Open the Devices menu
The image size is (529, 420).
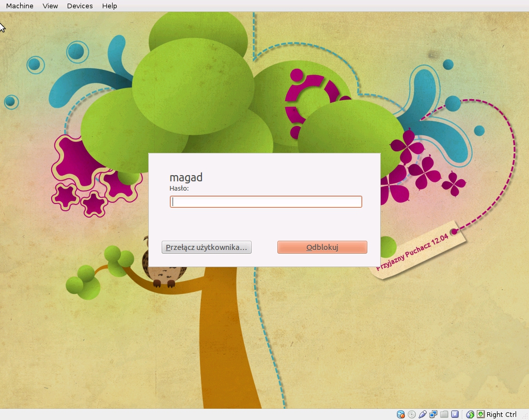(x=80, y=6)
